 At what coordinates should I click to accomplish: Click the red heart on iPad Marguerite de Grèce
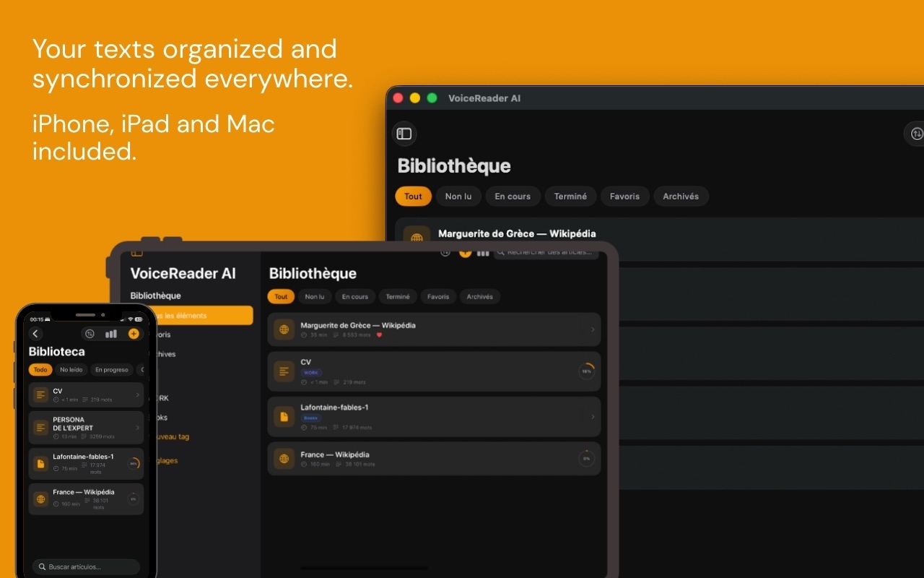click(380, 335)
